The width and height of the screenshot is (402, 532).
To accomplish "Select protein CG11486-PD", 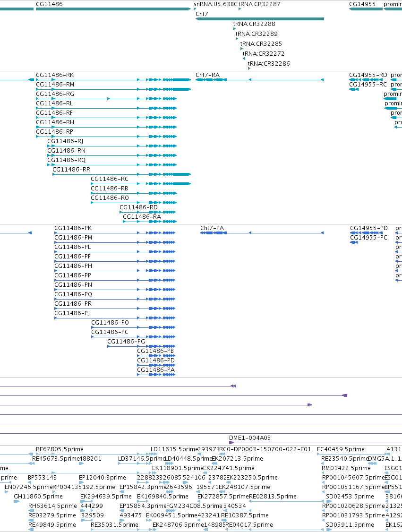I will click(x=156, y=361).
